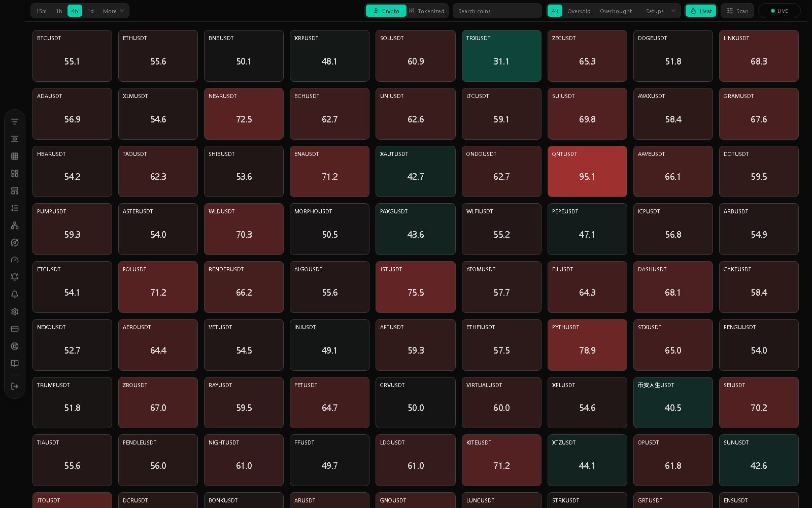Open the NEARUSDT tile showing 72.5
This screenshot has height=508, width=812.
click(244, 114)
